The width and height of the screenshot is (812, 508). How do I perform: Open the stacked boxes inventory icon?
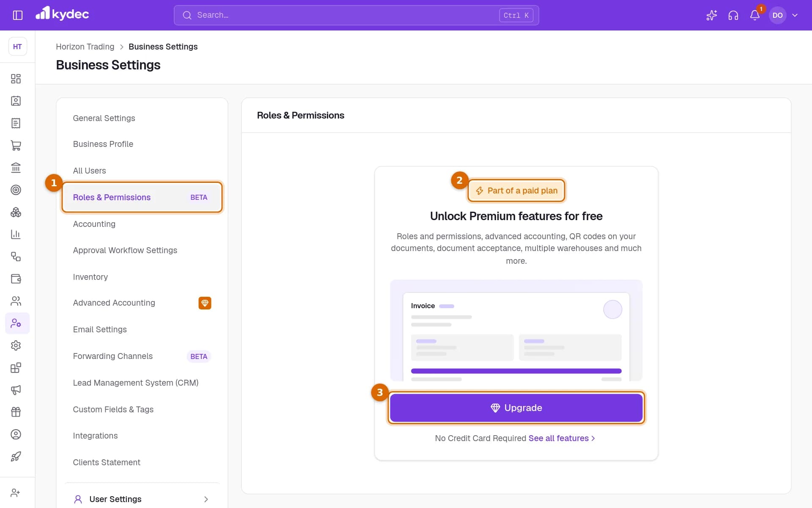click(16, 212)
